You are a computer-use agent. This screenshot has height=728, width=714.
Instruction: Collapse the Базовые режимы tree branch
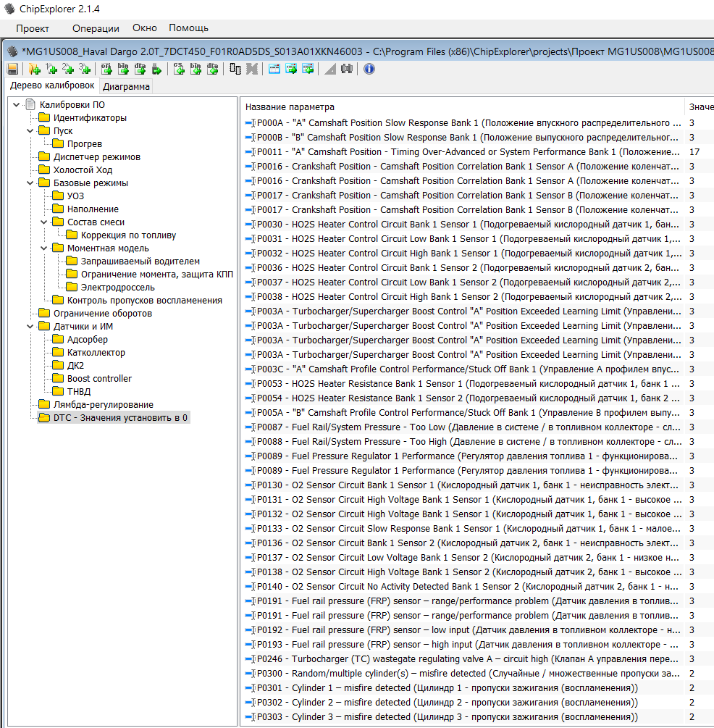click(30, 183)
